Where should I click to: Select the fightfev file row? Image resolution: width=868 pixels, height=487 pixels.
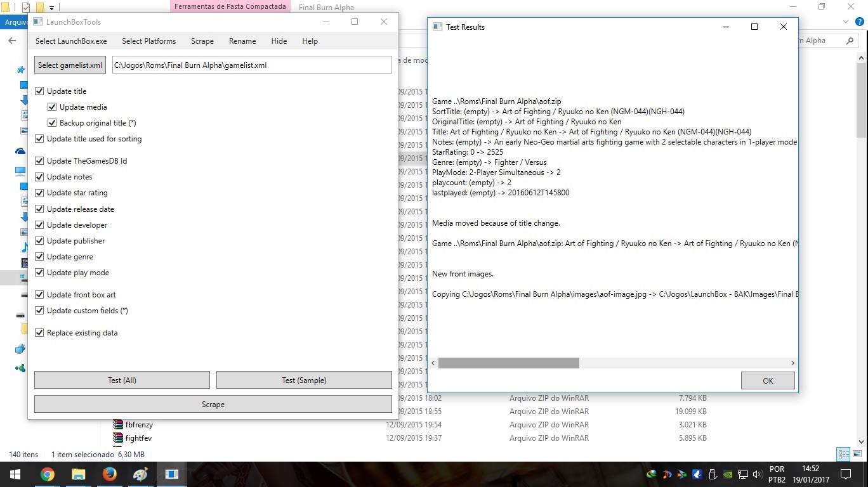click(410, 438)
